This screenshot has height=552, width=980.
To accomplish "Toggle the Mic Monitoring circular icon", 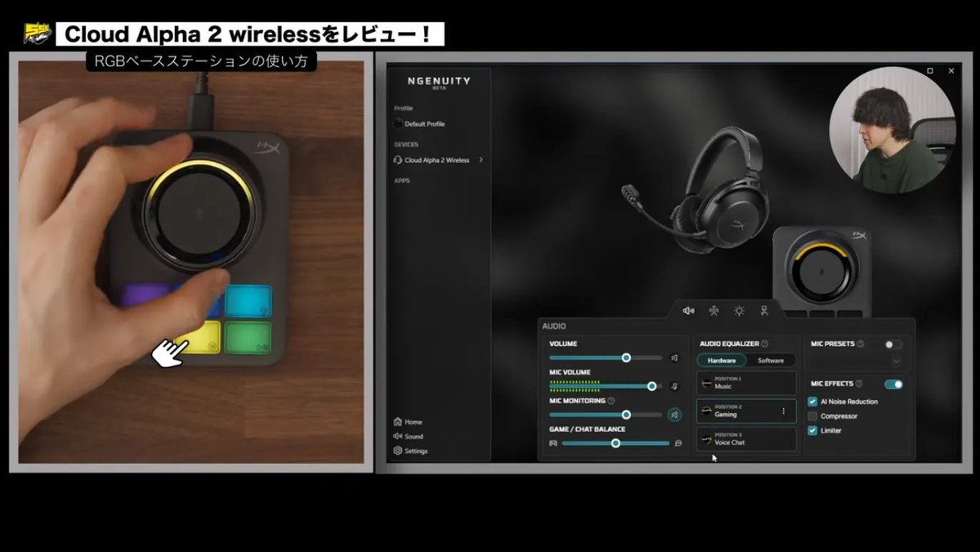I will pos(674,415).
